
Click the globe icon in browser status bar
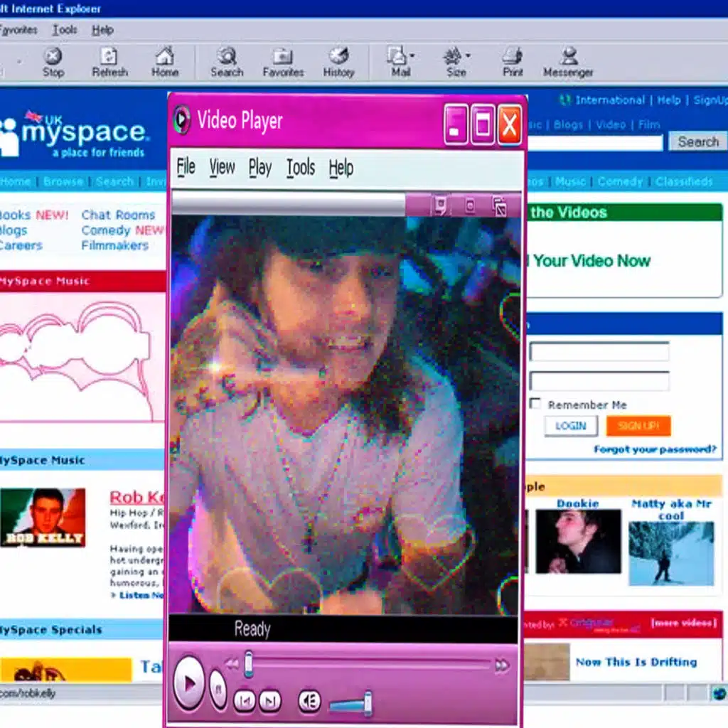click(719, 694)
